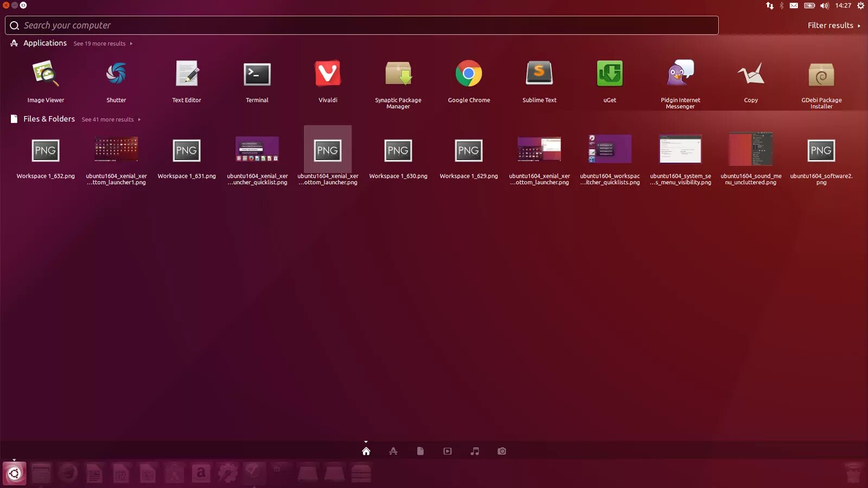Open ubuntu1604_sound_menu_uncluttered.png thumbnail
868x488 pixels.
click(x=751, y=149)
